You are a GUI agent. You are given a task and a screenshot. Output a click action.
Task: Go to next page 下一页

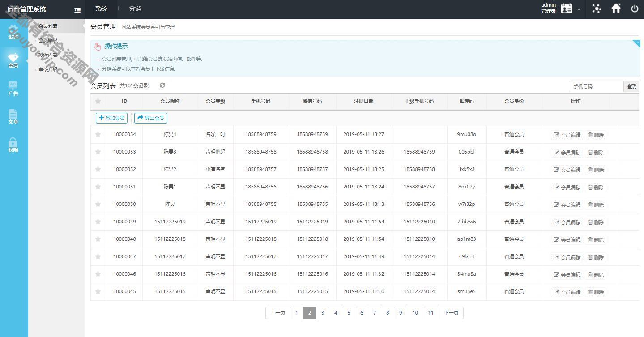pyautogui.click(x=451, y=313)
